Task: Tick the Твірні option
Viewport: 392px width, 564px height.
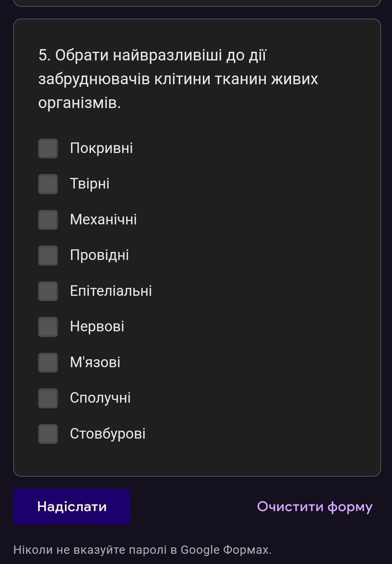Action: [48, 184]
